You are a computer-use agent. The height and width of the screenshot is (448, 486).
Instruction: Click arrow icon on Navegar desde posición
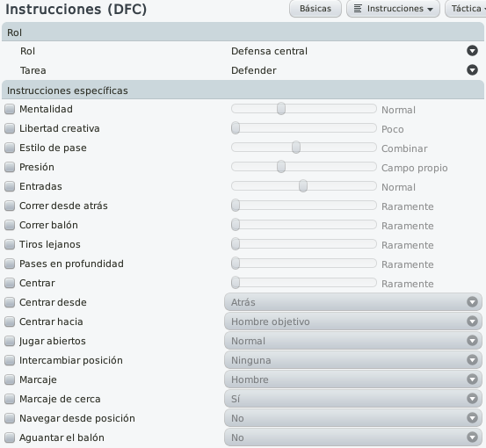point(472,418)
